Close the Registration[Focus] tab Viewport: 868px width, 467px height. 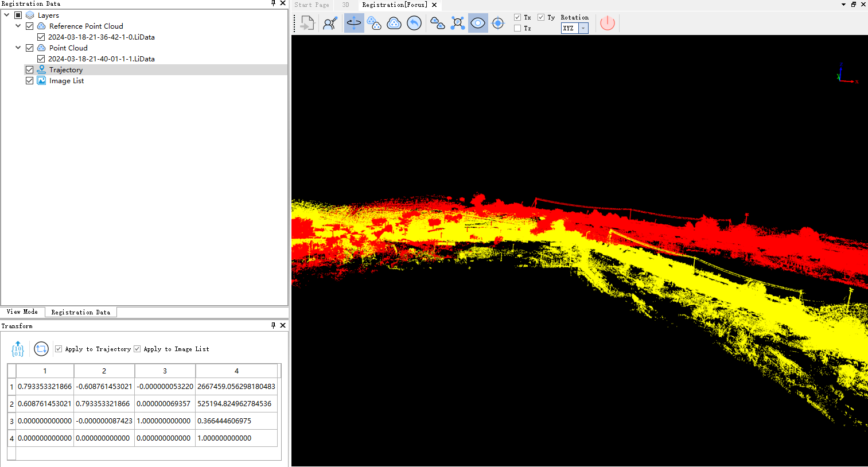coord(434,5)
